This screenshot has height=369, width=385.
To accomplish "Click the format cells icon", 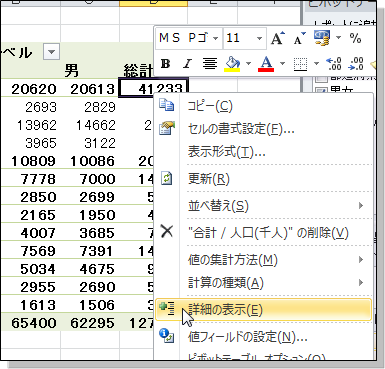I will tap(167, 128).
